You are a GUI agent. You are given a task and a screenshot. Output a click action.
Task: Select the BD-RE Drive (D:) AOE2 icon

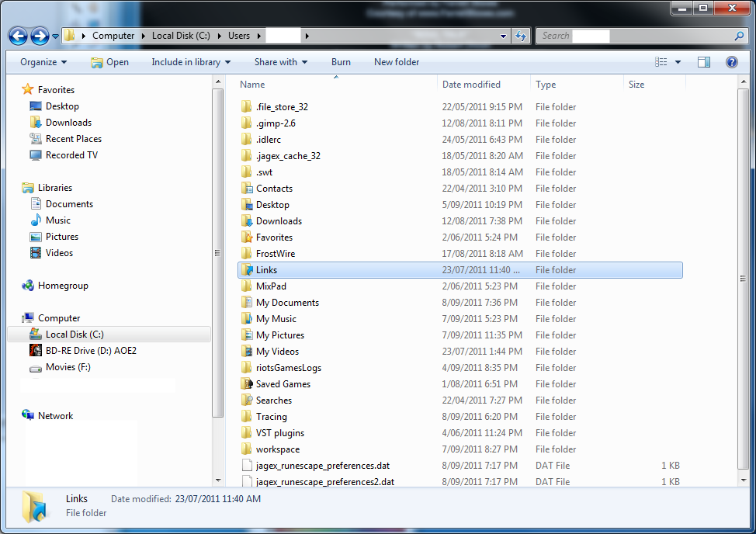[35, 351]
